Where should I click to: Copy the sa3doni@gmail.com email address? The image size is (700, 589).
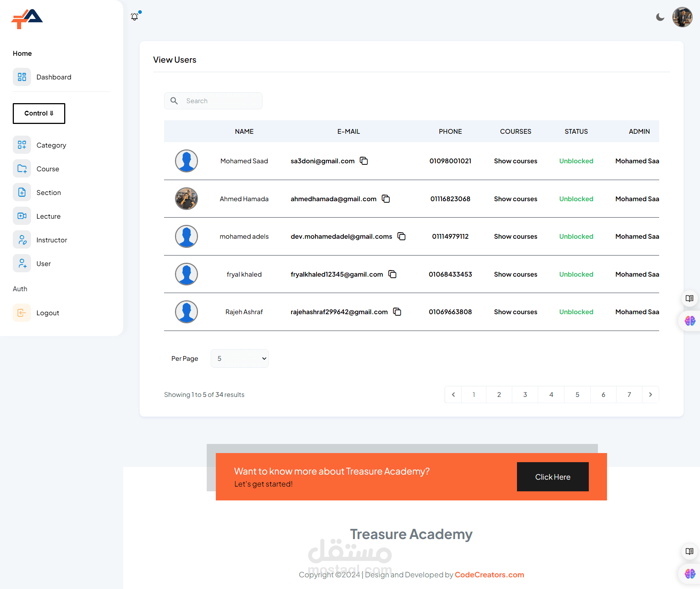click(364, 161)
